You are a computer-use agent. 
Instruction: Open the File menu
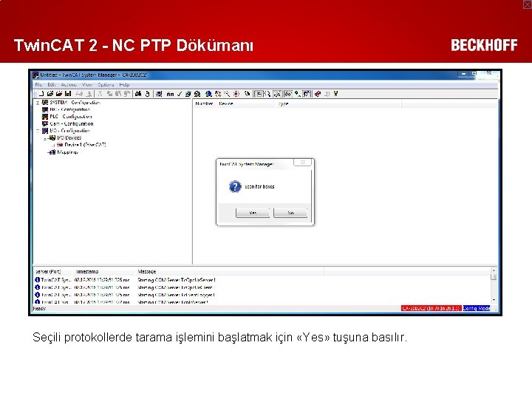click(x=38, y=84)
